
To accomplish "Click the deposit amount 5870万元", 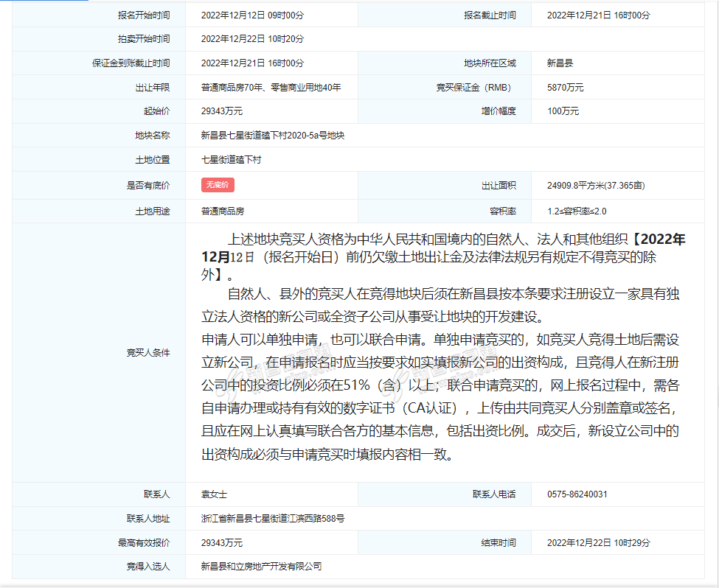I will 566,88.
